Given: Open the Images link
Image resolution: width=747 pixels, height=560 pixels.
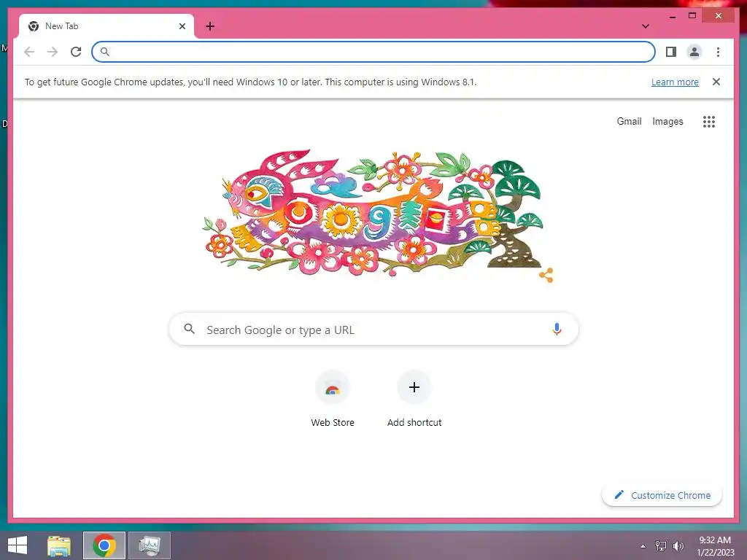Looking at the screenshot, I should (x=667, y=122).
